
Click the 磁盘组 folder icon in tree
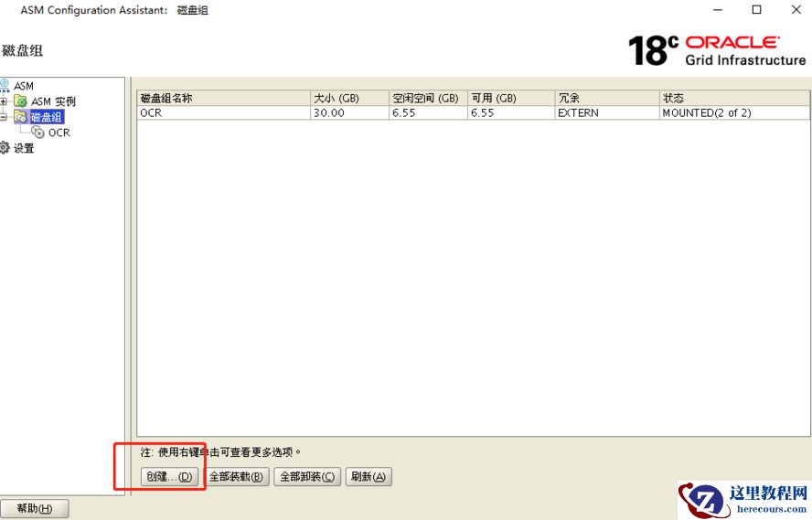(x=21, y=116)
